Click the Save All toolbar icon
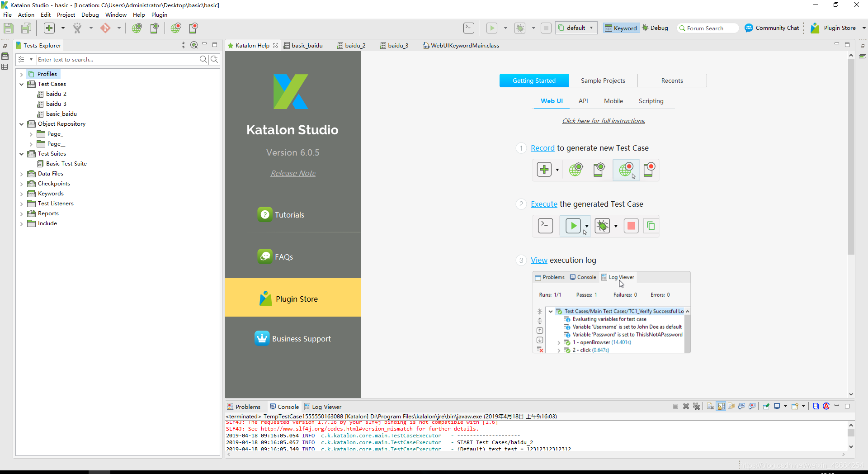The height and width of the screenshot is (474, 868). [x=26, y=28]
